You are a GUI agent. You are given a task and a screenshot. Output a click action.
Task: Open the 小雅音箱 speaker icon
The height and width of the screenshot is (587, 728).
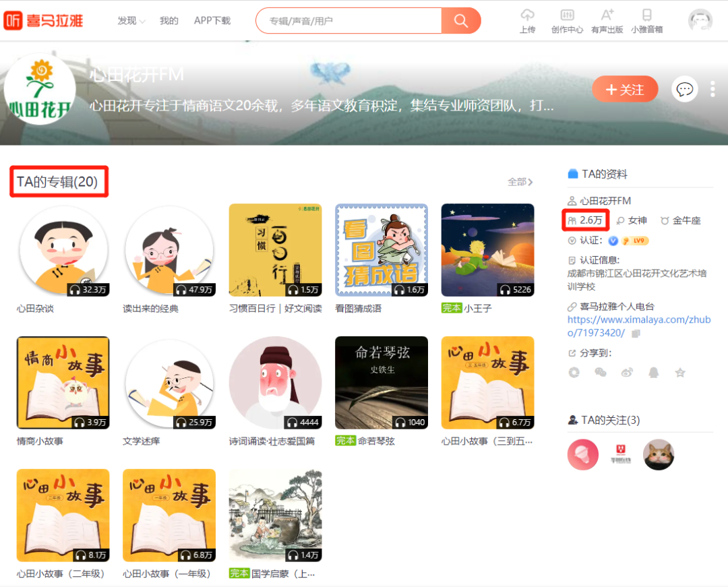[x=646, y=20]
